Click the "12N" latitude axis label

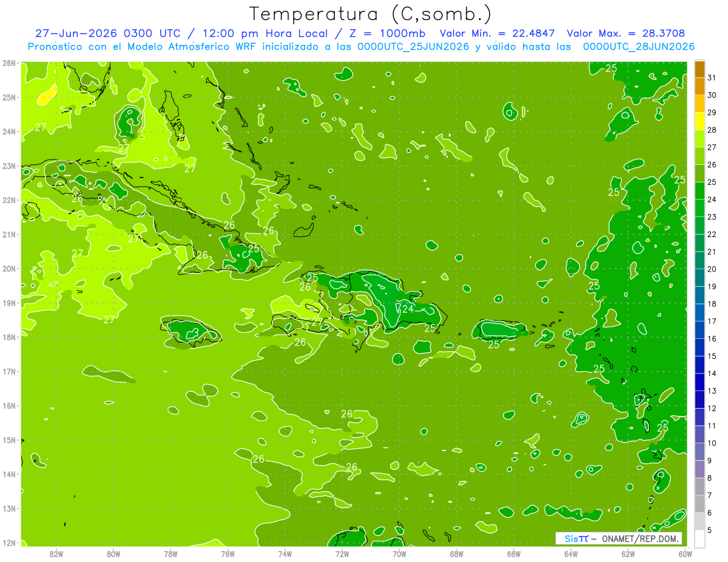point(10,543)
